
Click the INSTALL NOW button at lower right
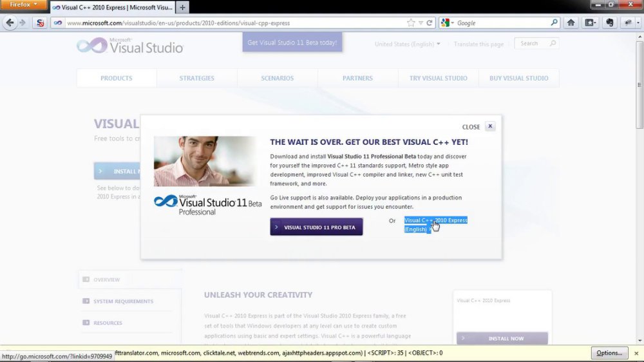(502, 338)
